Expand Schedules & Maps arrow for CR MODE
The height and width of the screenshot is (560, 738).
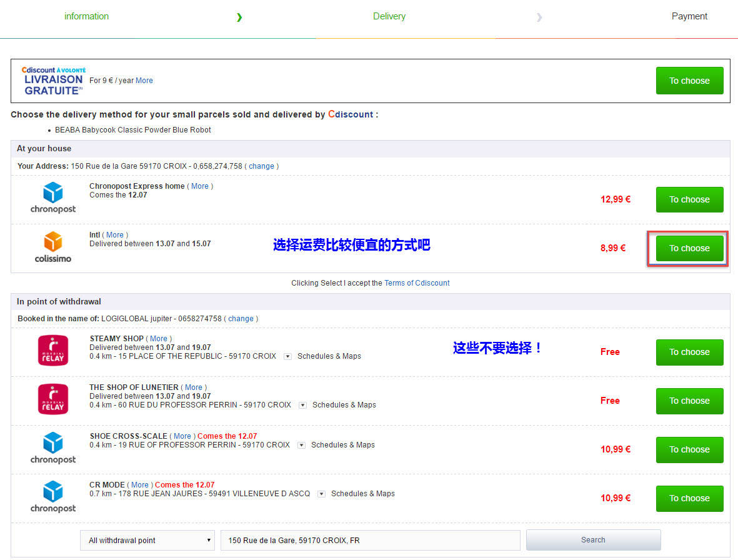click(x=321, y=494)
